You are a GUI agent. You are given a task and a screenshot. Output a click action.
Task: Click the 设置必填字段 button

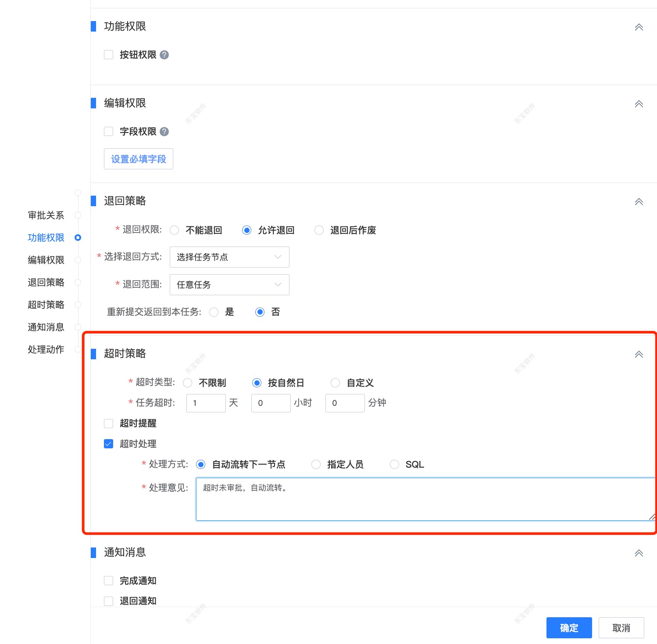pyautogui.click(x=138, y=159)
